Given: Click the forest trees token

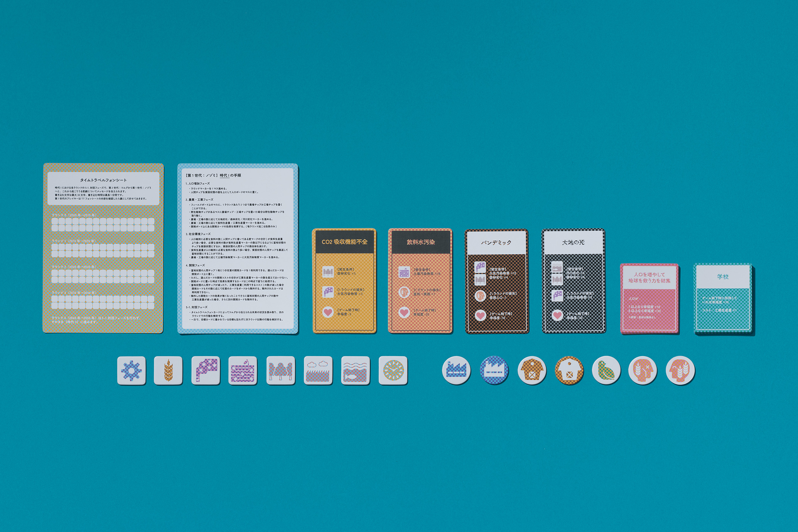Looking at the screenshot, I should (x=280, y=371).
